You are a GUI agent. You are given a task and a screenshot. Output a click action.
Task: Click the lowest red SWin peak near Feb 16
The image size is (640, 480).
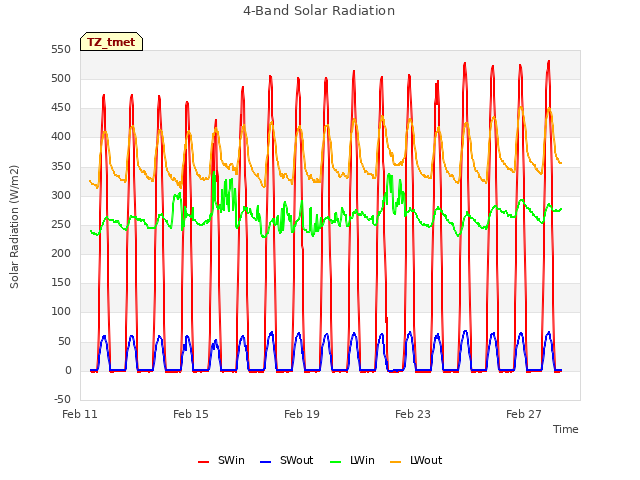click(216, 121)
